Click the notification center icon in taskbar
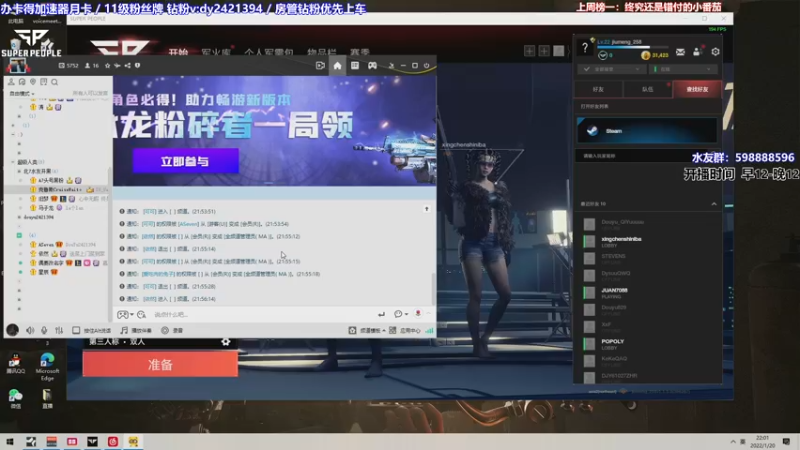Image resolution: width=800 pixels, height=450 pixels. tap(786, 441)
